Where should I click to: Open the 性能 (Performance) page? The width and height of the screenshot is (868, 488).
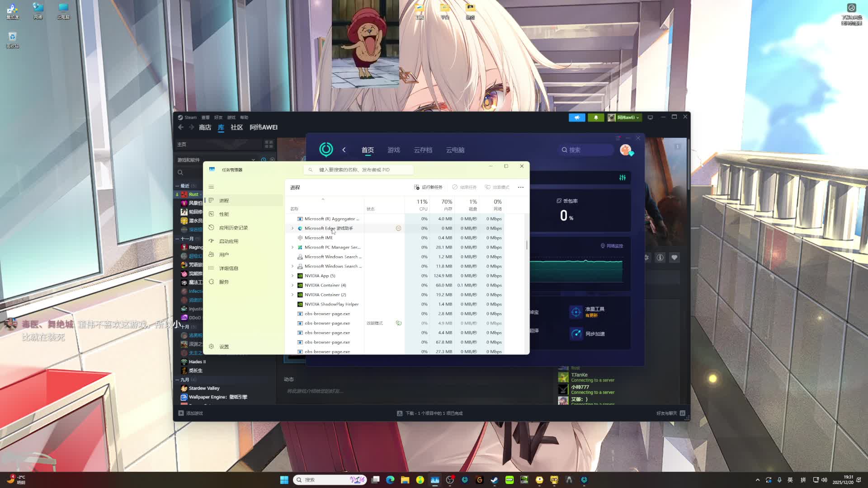pyautogui.click(x=224, y=214)
